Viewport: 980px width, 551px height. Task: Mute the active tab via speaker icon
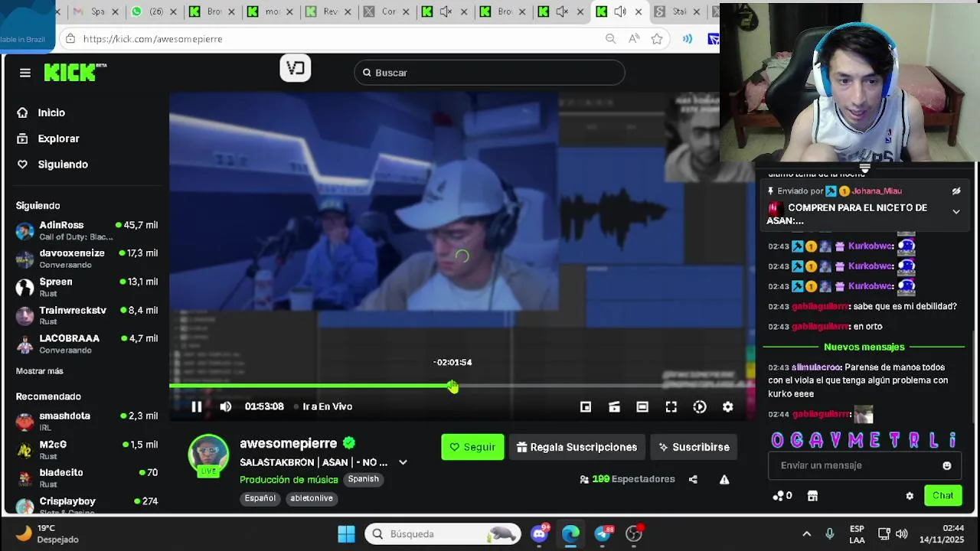coord(620,11)
